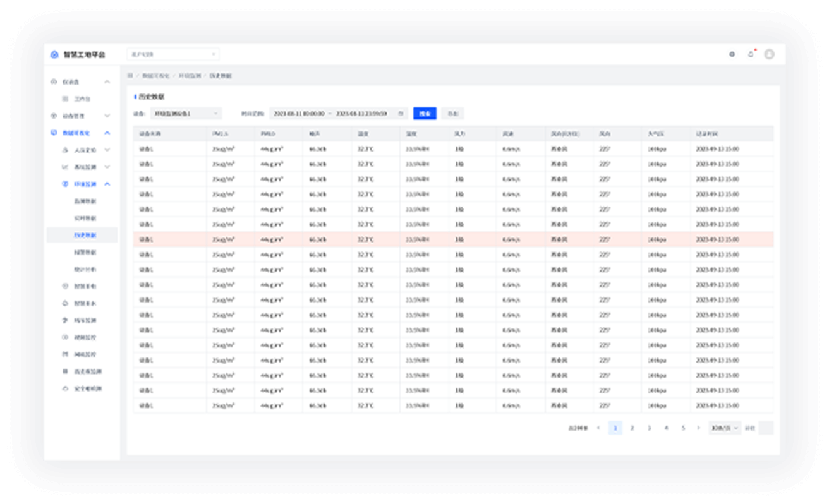
Task: Click the blue 数据可视化 sidebar icon
Action: pos(54,133)
